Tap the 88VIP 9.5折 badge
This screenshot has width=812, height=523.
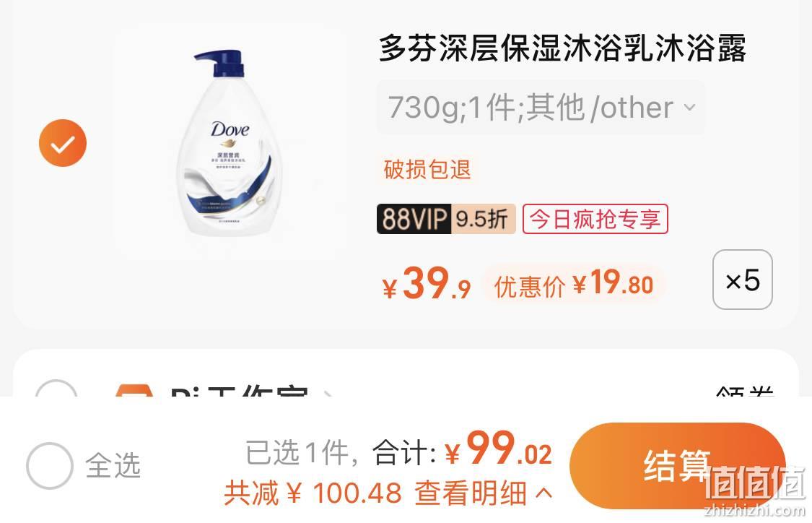point(446,219)
